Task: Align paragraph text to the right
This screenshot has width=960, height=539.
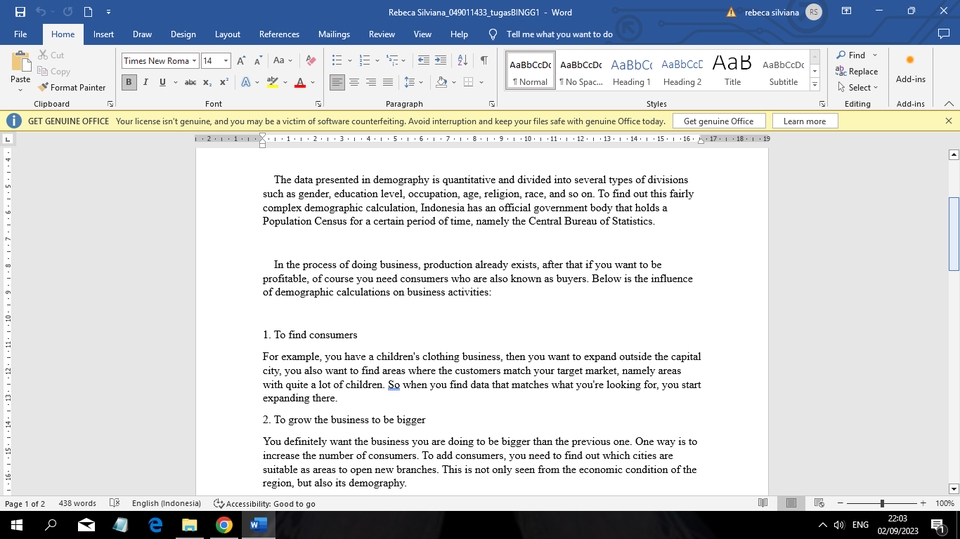Action: (x=371, y=82)
